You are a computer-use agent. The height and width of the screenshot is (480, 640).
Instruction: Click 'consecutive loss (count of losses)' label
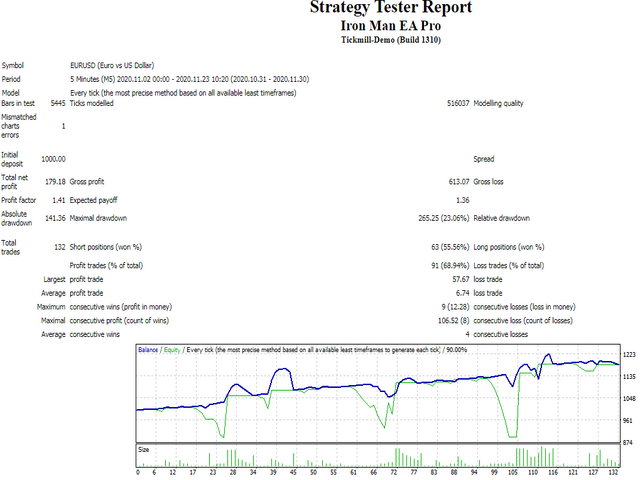(x=523, y=321)
